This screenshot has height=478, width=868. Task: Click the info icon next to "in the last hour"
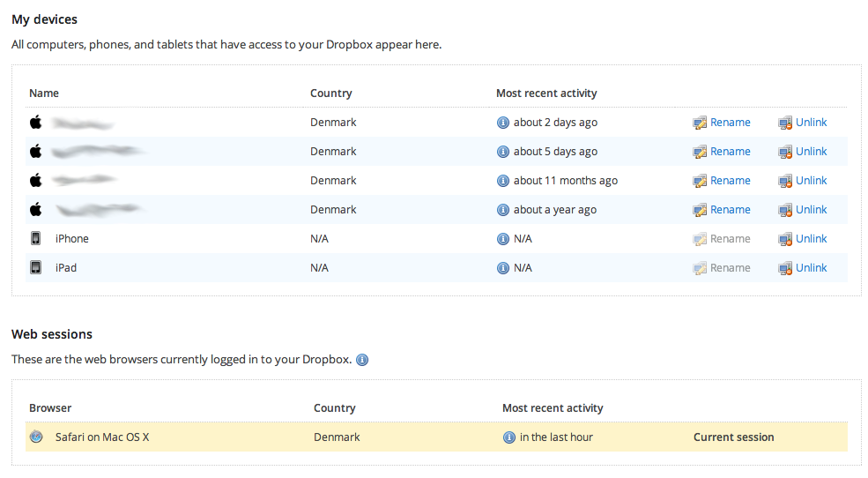click(x=509, y=437)
